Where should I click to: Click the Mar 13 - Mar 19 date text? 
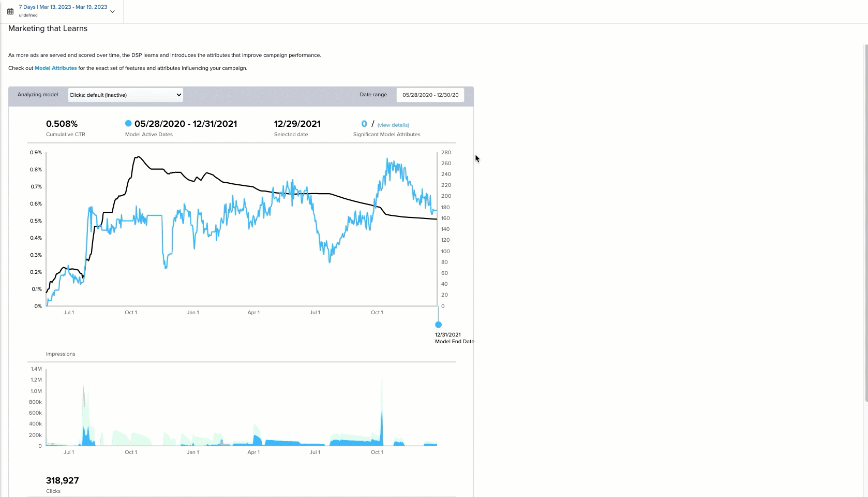63,7
